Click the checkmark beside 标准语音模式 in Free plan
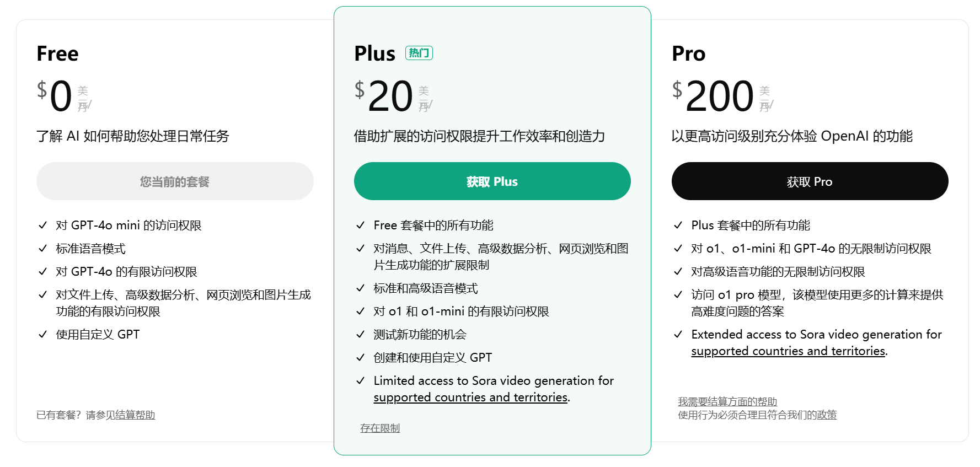This screenshot has height=467, width=980. (44, 248)
